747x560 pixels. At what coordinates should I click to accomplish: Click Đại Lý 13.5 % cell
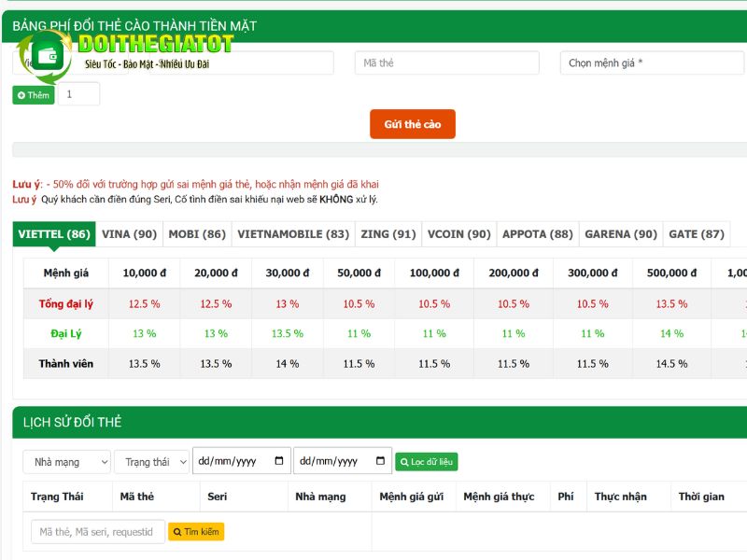coord(288,333)
